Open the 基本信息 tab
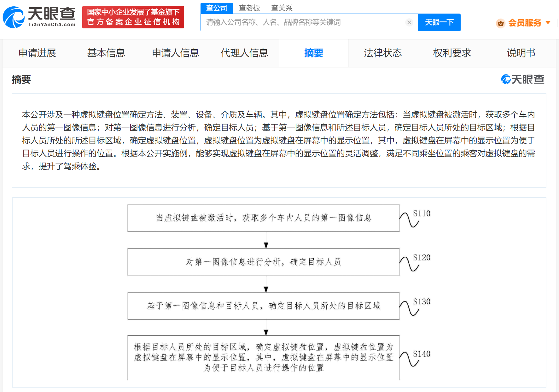The image size is (559, 392). click(106, 53)
